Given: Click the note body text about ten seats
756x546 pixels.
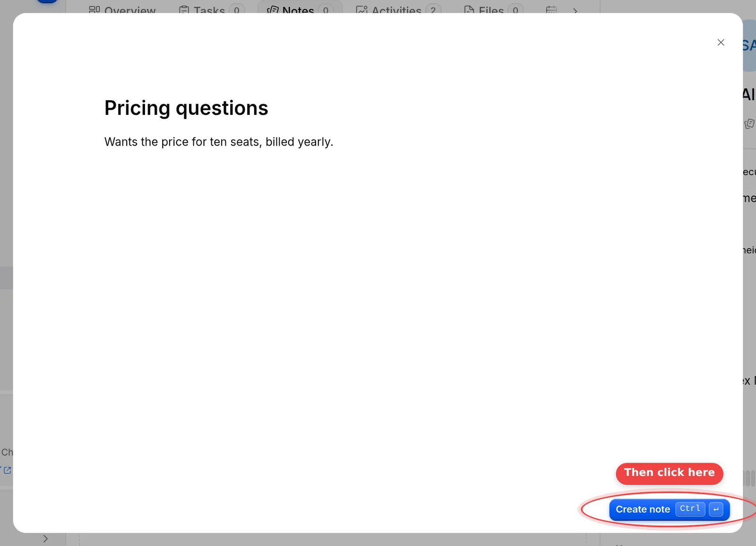Looking at the screenshot, I should click(x=219, y=142).
